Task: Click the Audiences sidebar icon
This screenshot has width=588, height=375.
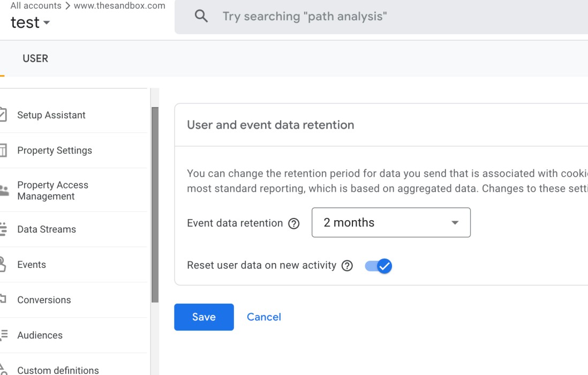Action: [3, 335]
